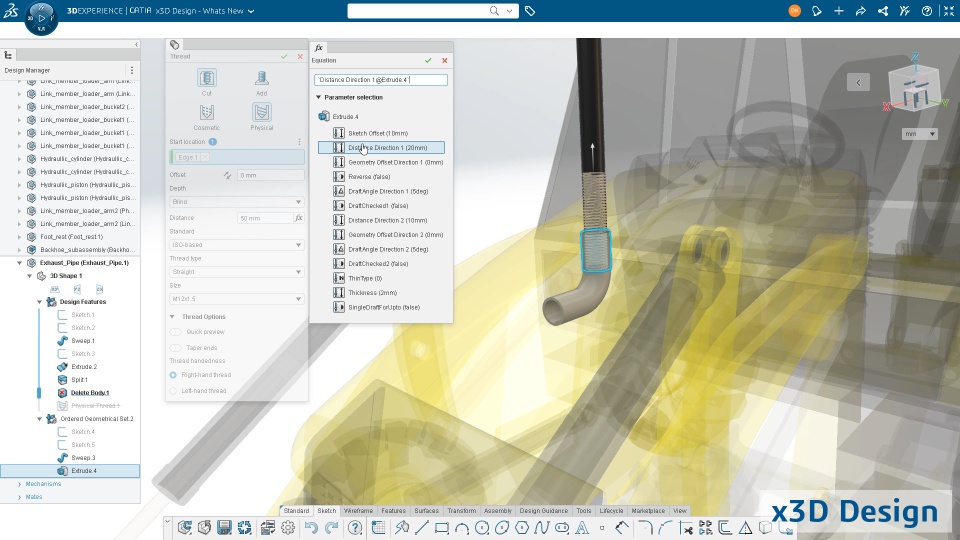Image resolution: width=960 pixels, height=540 pixels.
Task: Click help question mark in bottom toolbar
Action: tap(355, 527)
